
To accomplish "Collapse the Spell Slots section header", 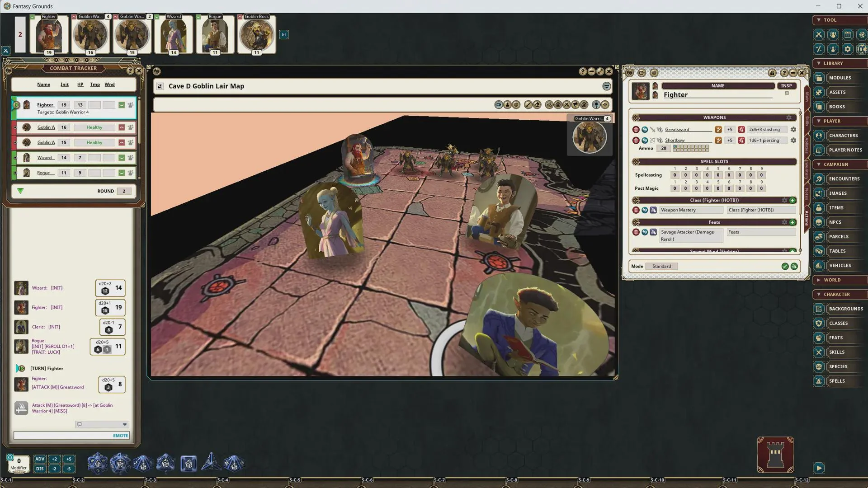I will click(x=714, y=162).
